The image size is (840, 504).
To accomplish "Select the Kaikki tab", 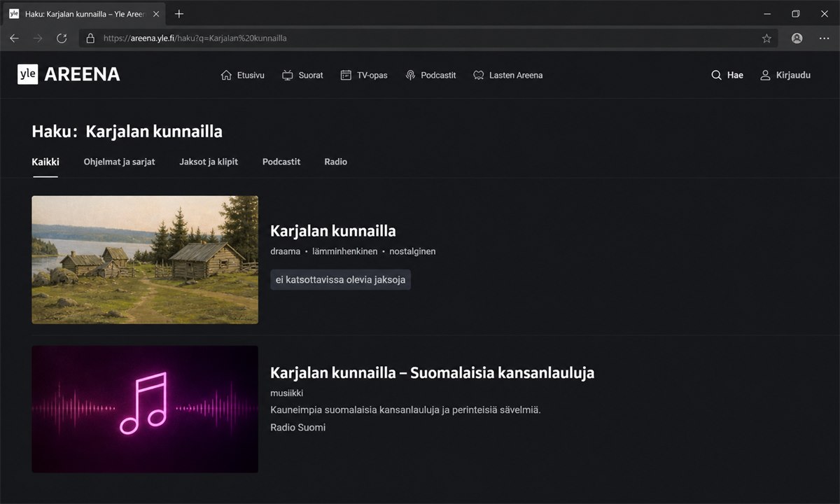I will pos(45,162).
